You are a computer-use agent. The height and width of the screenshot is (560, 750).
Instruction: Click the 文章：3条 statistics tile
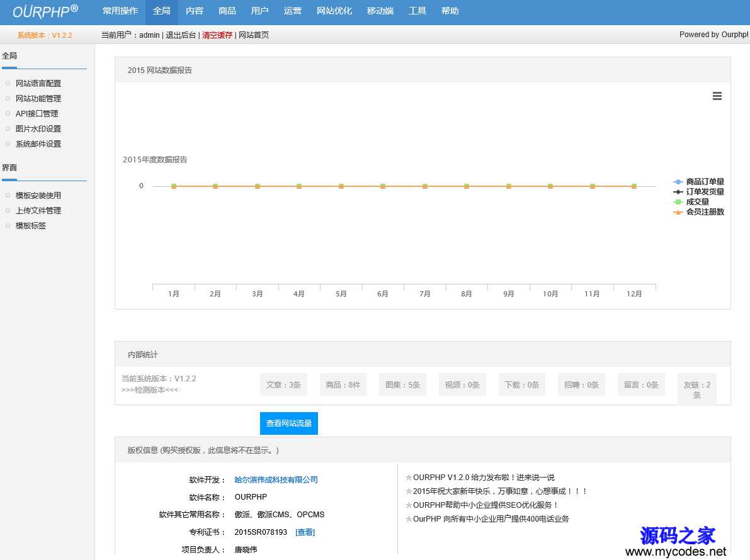click(x=283, y=385)
